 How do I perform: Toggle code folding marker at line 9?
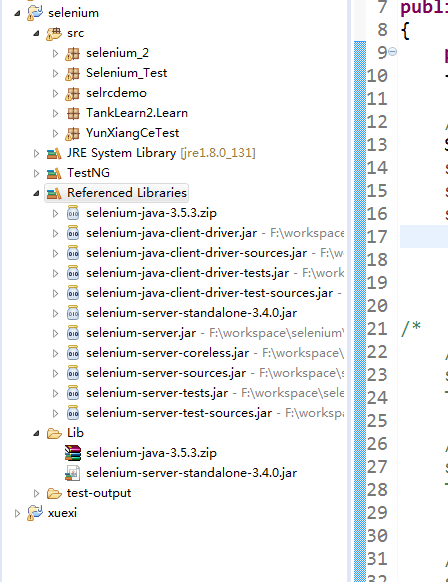(393, 52)
